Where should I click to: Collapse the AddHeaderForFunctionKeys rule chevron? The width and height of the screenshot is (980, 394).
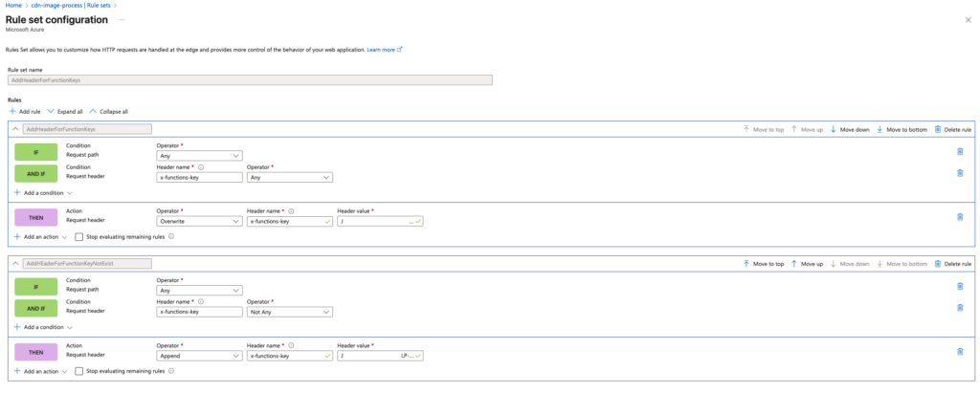(x=15, y=129)
